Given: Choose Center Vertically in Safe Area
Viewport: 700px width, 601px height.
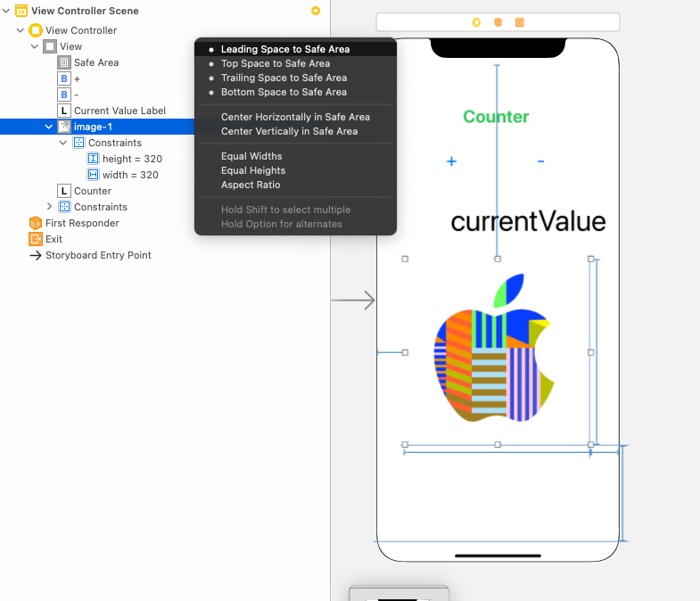Looking at the screenshot, I should [295, 131].
